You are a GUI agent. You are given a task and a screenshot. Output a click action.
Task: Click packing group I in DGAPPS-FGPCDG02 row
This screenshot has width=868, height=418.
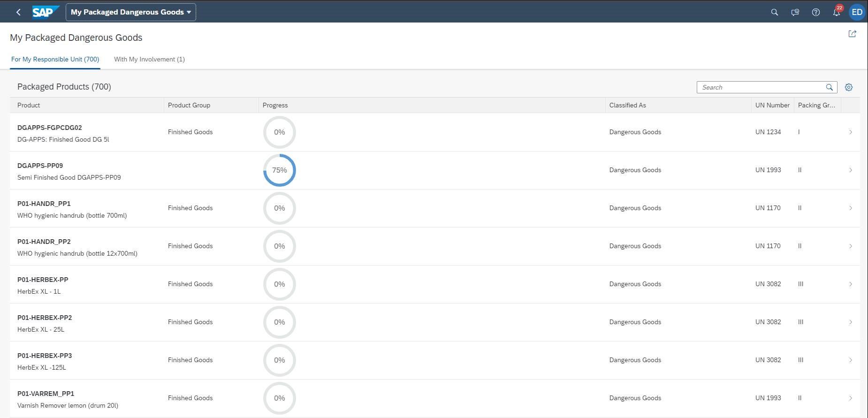[799, 132]
